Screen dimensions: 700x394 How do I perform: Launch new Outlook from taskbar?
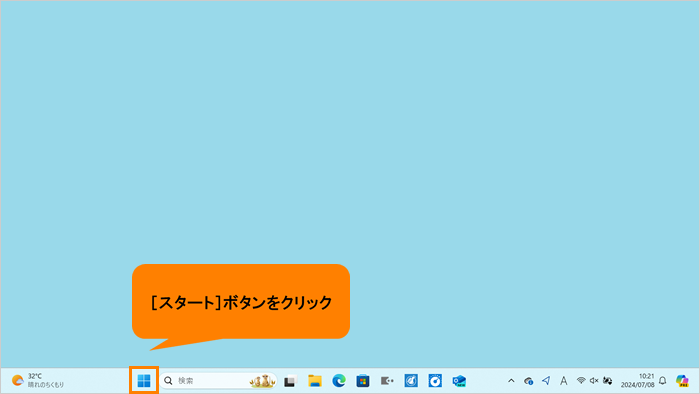[459, 381]
